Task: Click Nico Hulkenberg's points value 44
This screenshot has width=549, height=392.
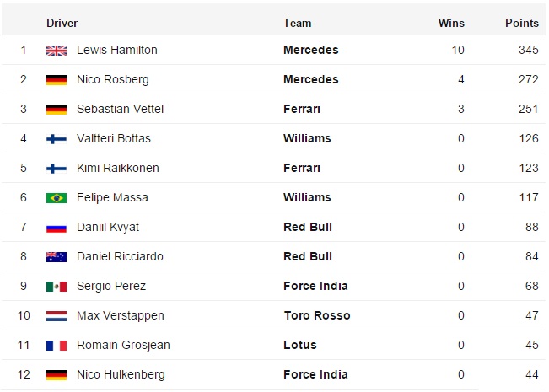Action: [x=530, y=375]
